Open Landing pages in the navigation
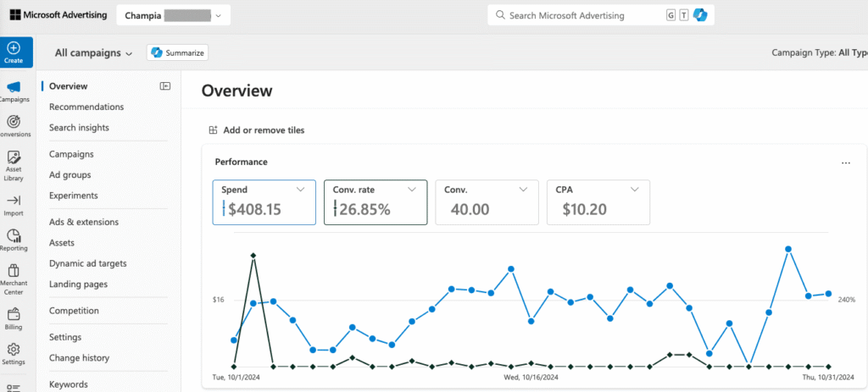 click(x=78, y=284)
